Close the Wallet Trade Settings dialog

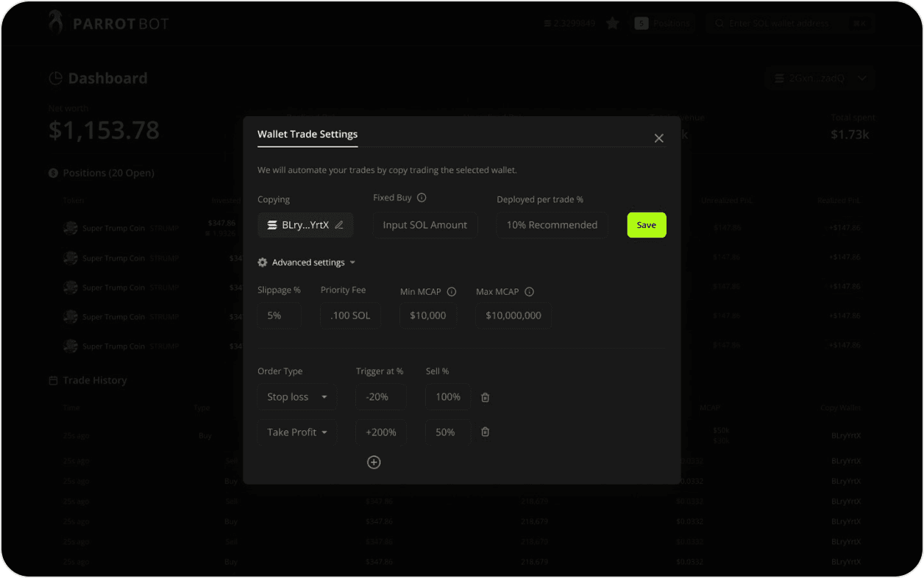coord(659,138)
